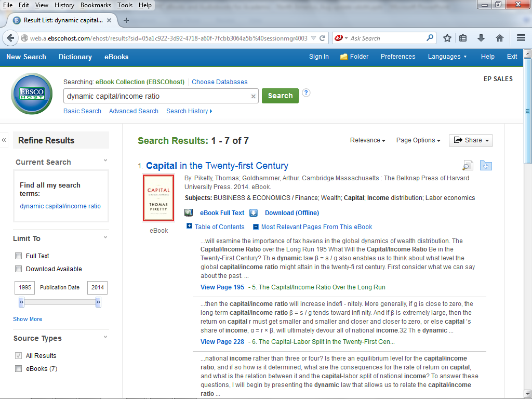Open the downloads arrow icon

(481, 38)
